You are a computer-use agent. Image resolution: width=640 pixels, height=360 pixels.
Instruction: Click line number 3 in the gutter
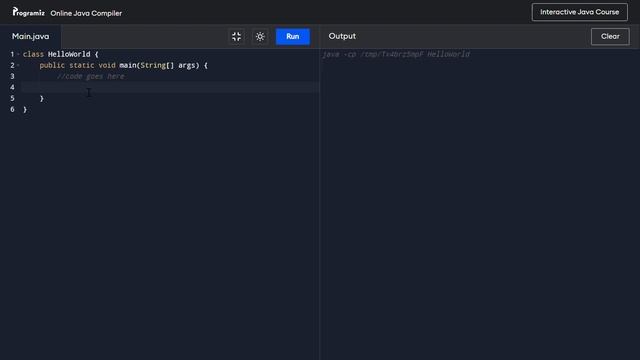pyautogui.click(x=12, y=76)
